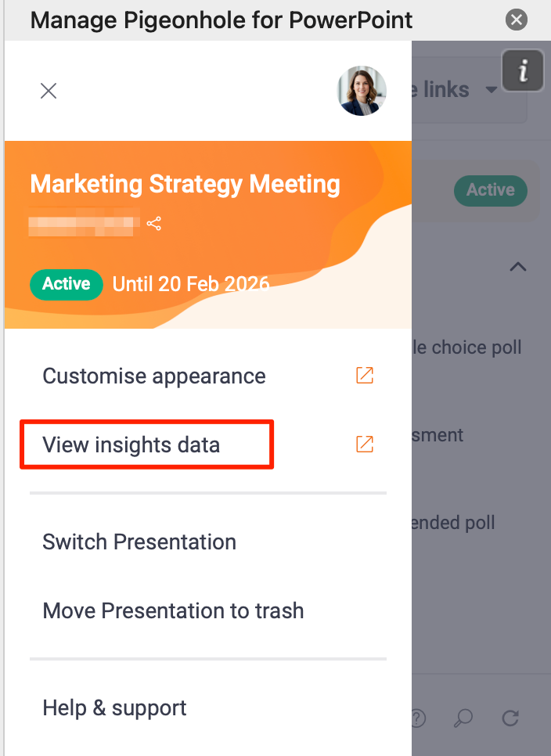Open the info "i" icon
The height and width of the screenshot is (756, 551).
click(x=523, y=71)
